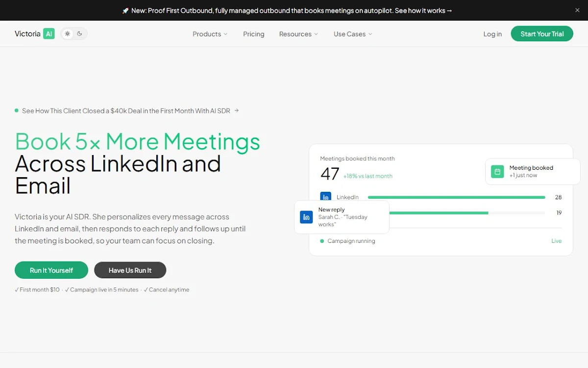588x368 pixels.
Task: Click 'Meetings booked this month' label
Action: tap(357, 158)
